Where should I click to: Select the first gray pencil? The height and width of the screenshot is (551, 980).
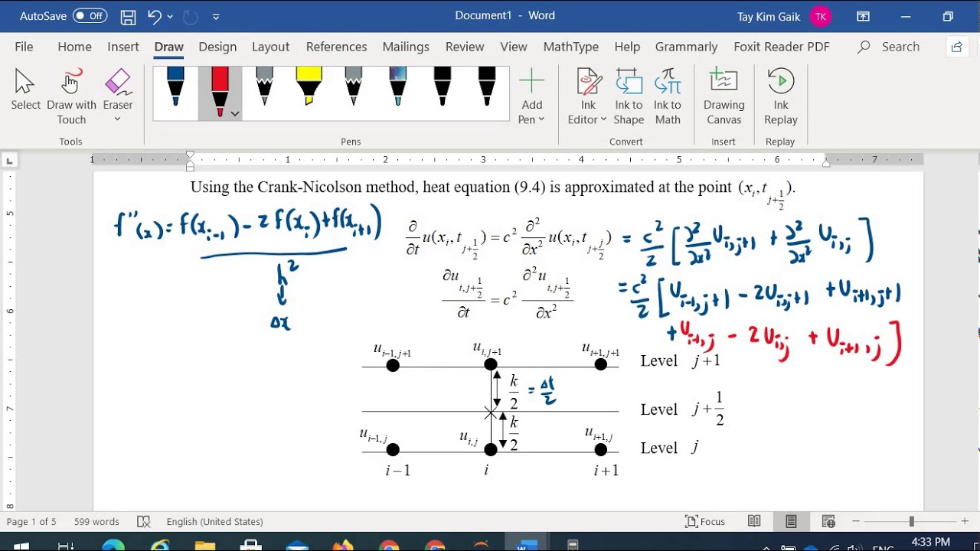point(264,86)
